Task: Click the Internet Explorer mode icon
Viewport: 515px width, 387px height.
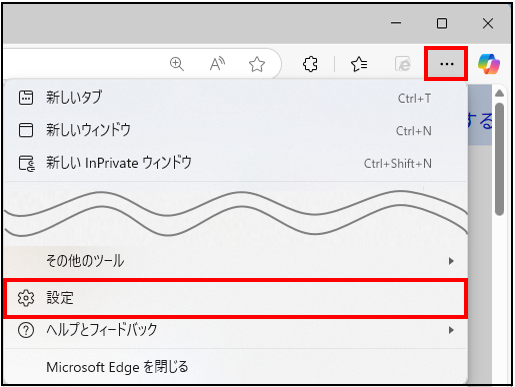Action: pyautogui.click(x=402, y=64)
